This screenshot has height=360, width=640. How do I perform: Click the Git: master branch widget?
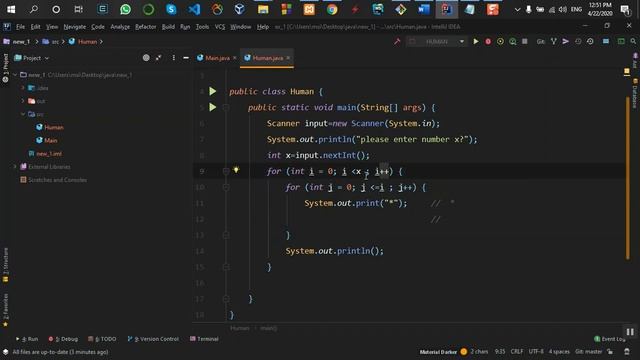click(x=588, y=351)
